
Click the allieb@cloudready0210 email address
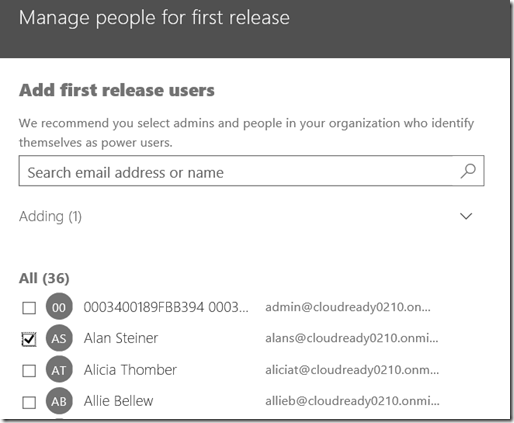coord(352,401)
